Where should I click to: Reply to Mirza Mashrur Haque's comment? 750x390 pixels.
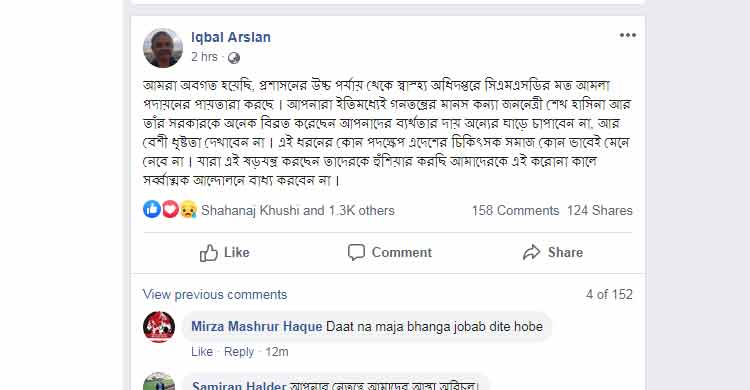[239, 352]
